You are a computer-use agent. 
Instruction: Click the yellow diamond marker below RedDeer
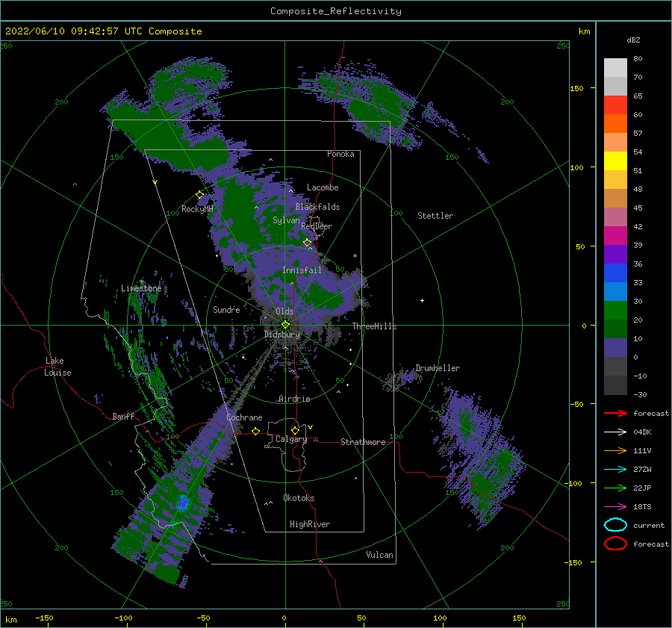[308, 243]
